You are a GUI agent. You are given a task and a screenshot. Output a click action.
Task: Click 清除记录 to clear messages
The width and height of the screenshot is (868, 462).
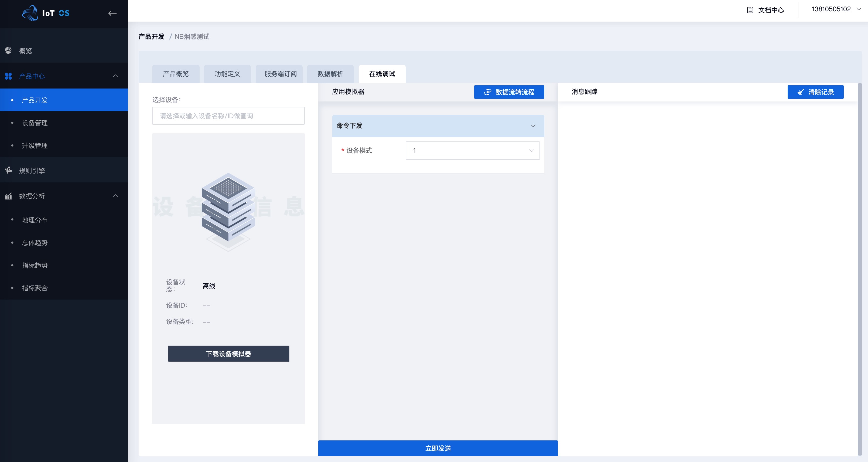point(815,92)
